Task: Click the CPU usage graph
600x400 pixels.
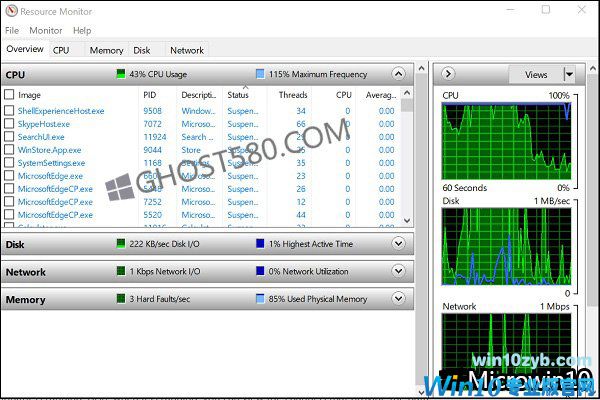Action: (506, 141)
